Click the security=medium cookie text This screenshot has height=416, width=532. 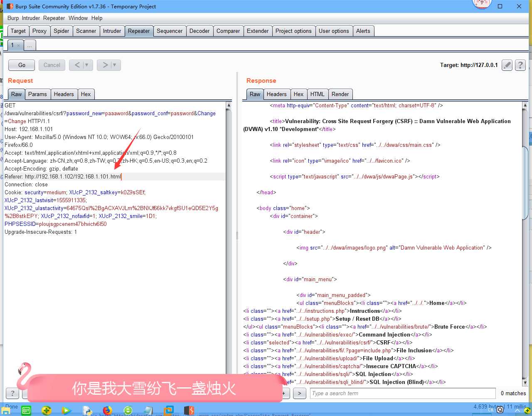pos(45,193)
